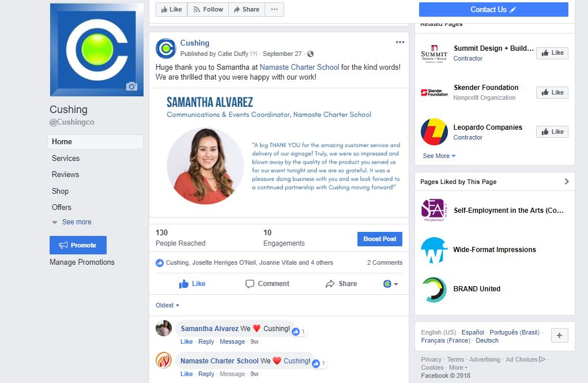Like the Leopardo Companies page

(x=552, y=132)
